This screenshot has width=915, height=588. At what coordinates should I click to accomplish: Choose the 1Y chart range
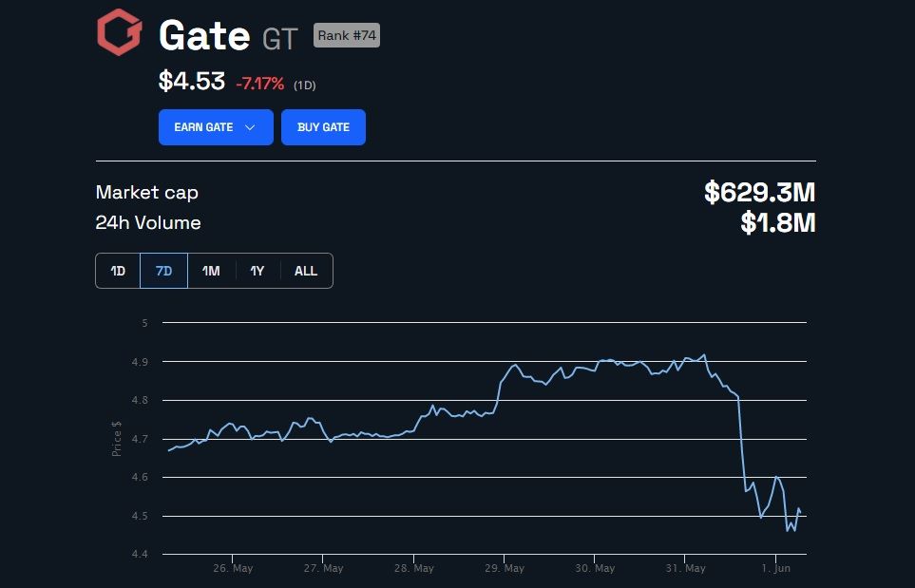(257, 271)
